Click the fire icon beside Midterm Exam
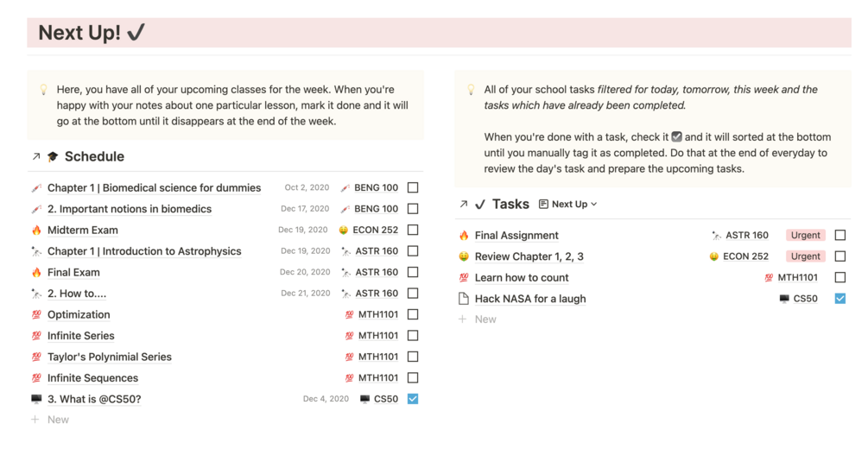Viewport: 868px width, 449px height. 36,231
